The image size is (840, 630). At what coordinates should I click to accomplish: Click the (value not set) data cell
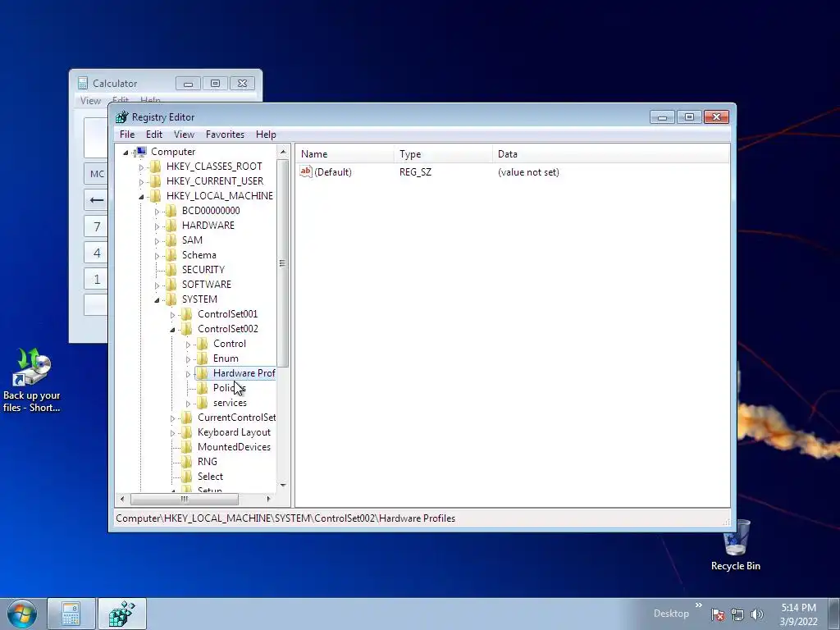[528, 172]
